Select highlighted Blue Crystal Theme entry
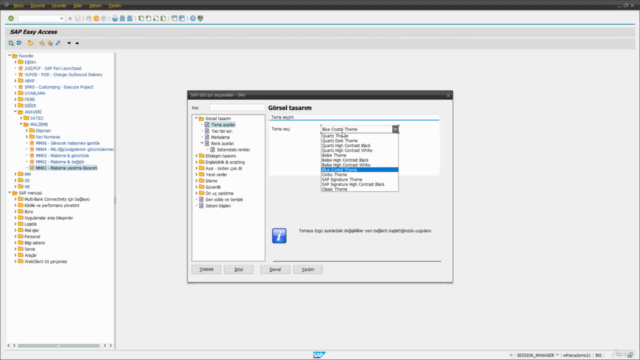This screenshot has width=640, height=360. (x=359, y=170)
